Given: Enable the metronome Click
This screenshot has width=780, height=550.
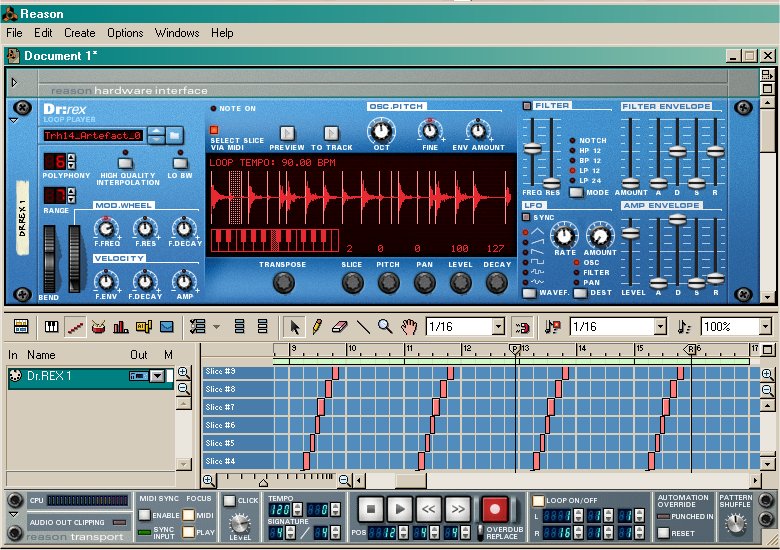Looking at the screenshot, I should pyautogui.click(x=229, y=501).
